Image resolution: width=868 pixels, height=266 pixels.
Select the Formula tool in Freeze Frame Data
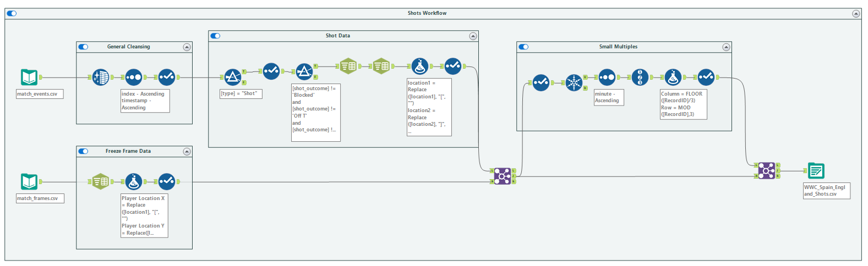tap(134, 181)
